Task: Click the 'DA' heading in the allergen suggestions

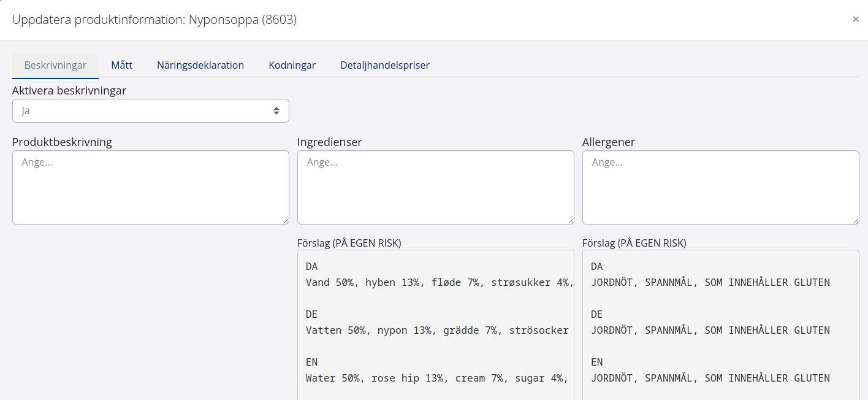Action: (x=597, y=266)
